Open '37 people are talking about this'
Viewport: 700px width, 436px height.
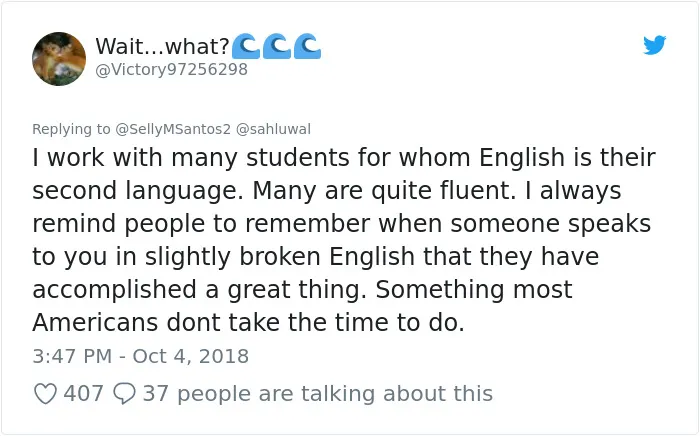[317, 394]
